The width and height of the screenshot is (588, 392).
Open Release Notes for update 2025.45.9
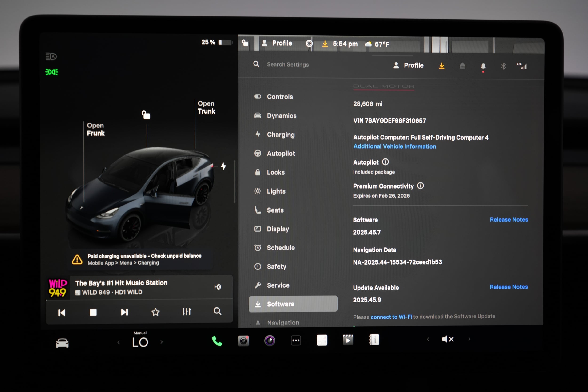click(x=509, y=287)
